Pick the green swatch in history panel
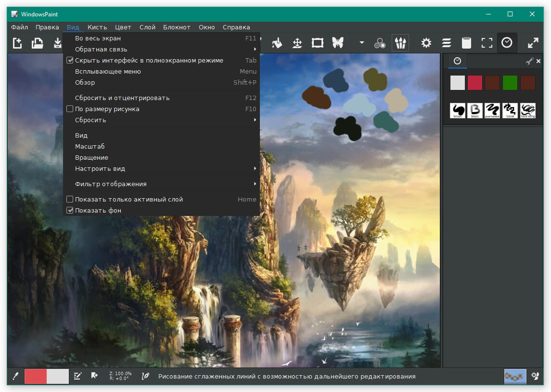 pos(510,83)
